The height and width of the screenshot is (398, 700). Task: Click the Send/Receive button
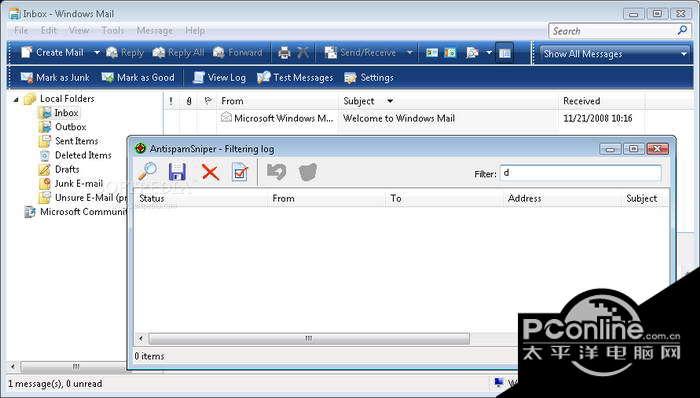click(x=361, y=53)
